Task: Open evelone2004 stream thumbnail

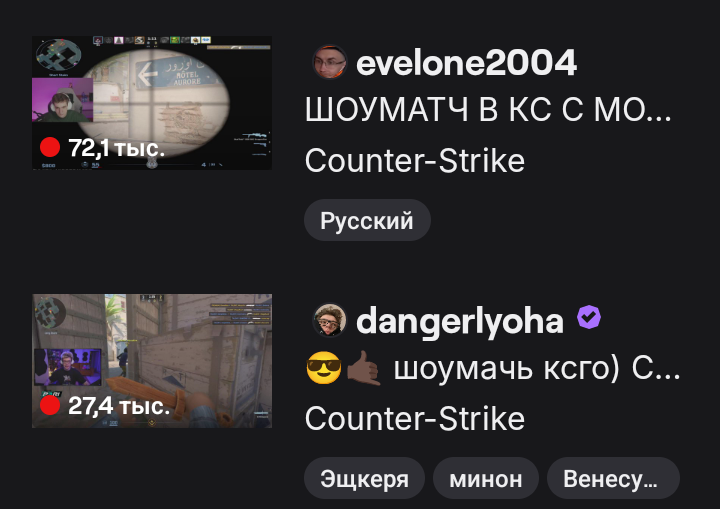Action: tap(152, 103)
